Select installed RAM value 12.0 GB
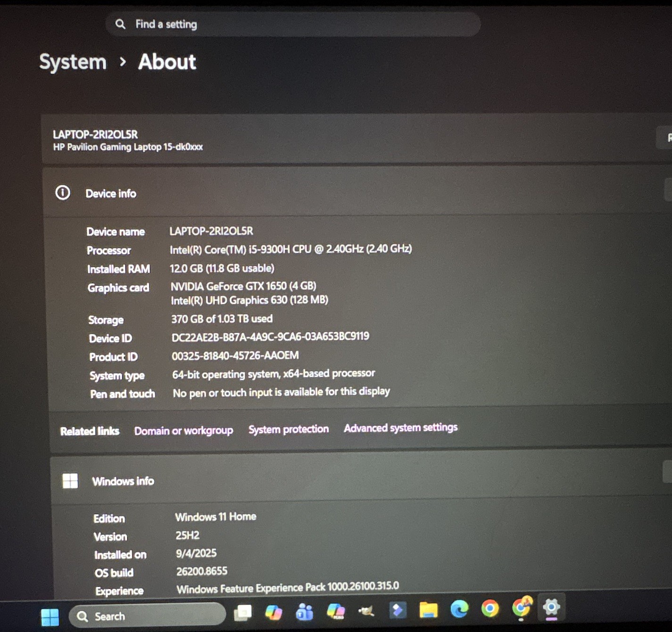The height and width of the screenshot is (632, 672). tap(222, 268)
